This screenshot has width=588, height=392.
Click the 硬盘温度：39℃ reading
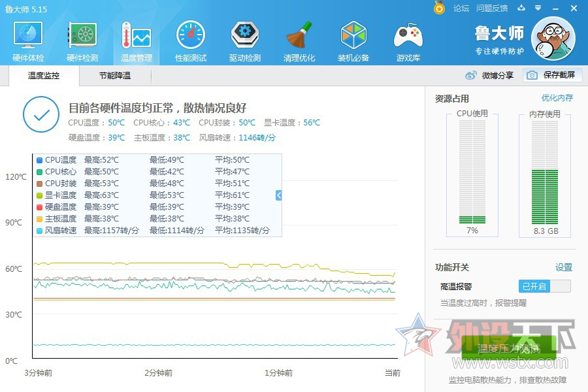97,138
